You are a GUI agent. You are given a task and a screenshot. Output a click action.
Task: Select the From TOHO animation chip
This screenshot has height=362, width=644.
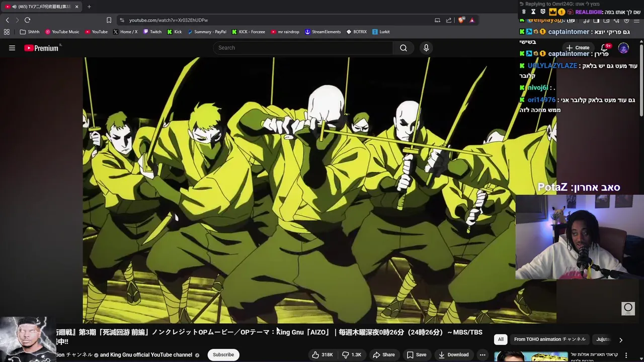[550, 339]
